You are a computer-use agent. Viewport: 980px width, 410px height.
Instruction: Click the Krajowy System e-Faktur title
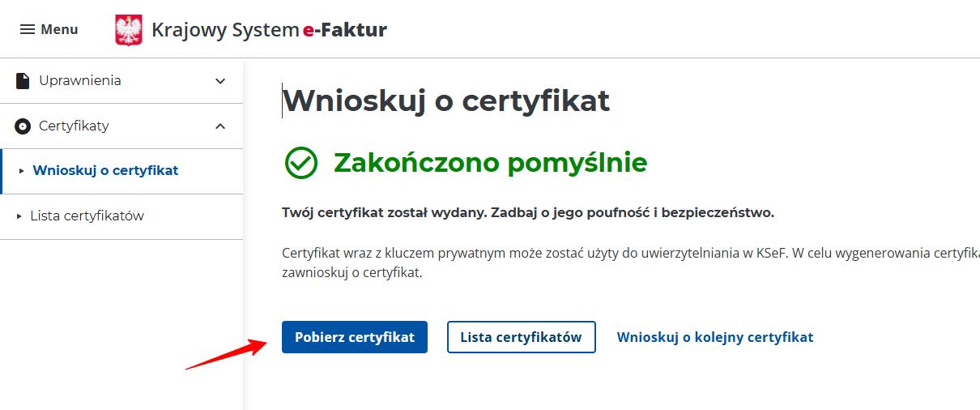tap(269, 30)
